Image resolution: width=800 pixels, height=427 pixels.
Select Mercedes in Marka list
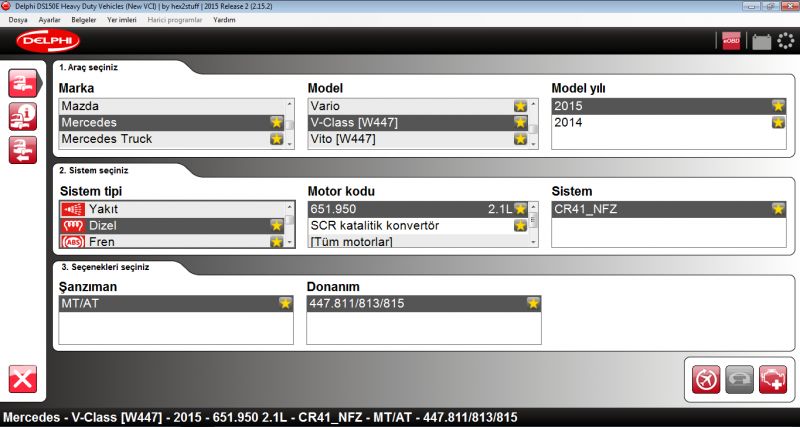[x=172, y=122]
